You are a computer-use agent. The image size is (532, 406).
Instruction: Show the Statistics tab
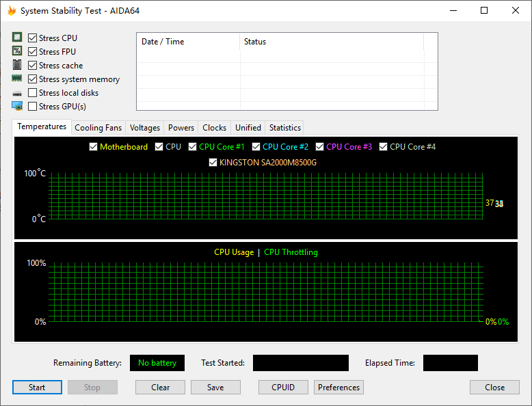[284, 128]
